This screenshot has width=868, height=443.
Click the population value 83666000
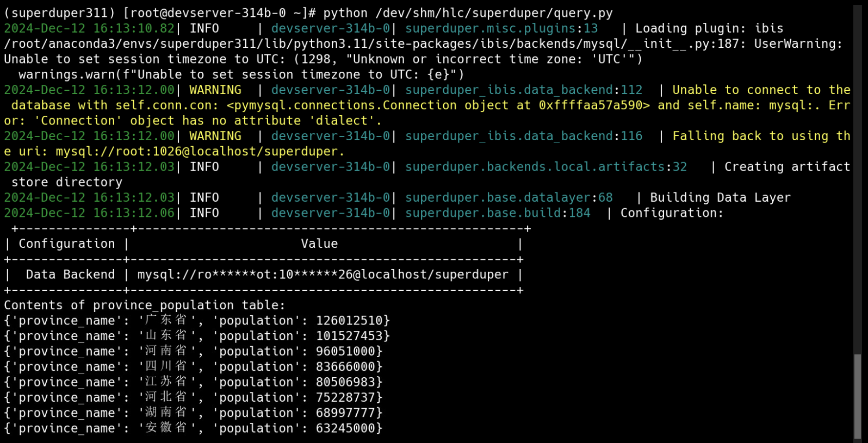[345, 367]
